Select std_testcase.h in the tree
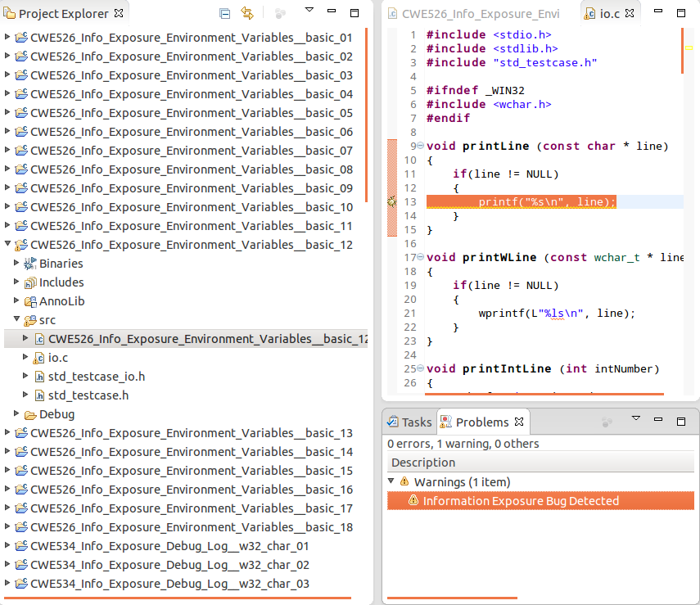Screen dimensions: 700x605 point(88,395)
